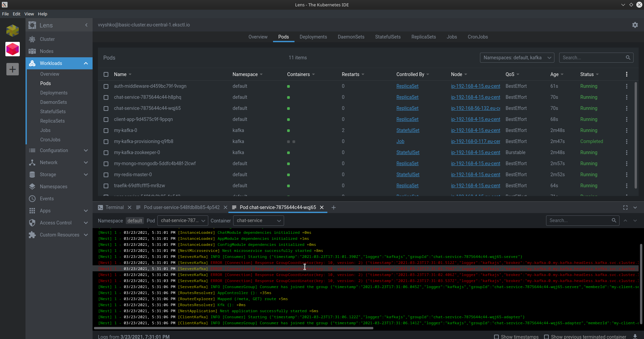Expand the Custom Resources section
This screenshot has width=644, height=339.
coord(86,235)
